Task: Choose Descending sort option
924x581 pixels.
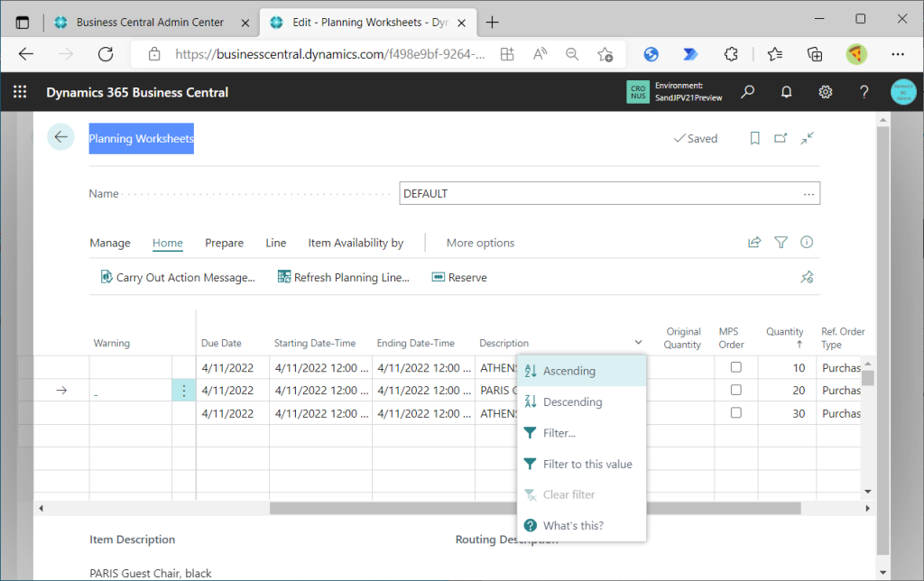Action: [582, 401]
